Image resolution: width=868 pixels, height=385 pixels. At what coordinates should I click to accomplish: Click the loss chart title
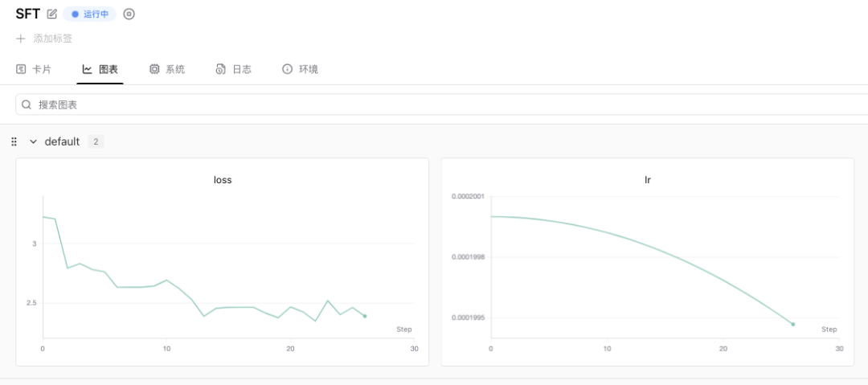click(222, 180)
